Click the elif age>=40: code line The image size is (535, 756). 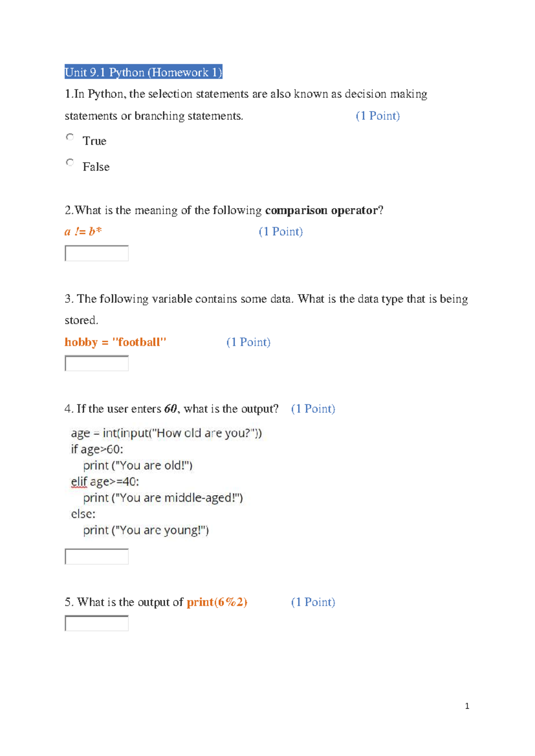[x=105, y=482]
